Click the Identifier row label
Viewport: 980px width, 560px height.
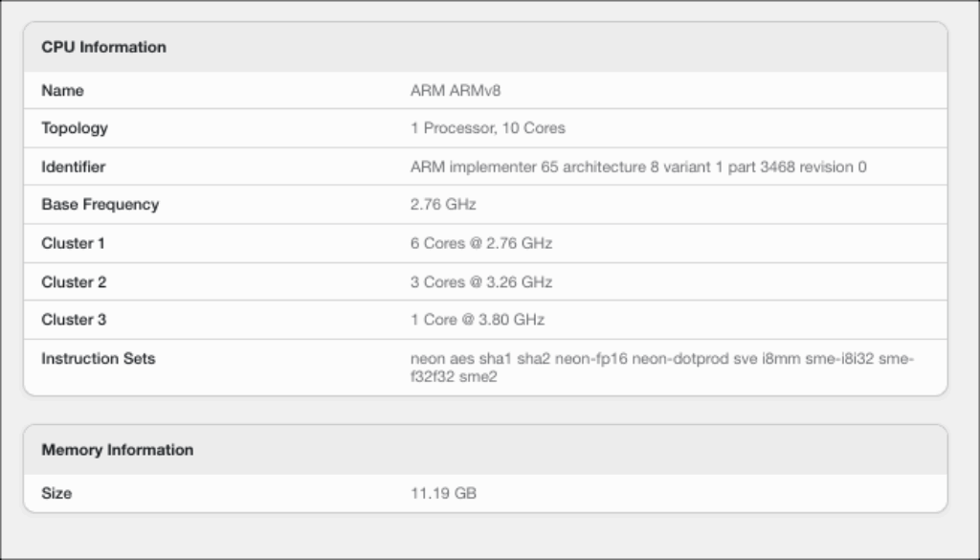(x=74, y=167)
